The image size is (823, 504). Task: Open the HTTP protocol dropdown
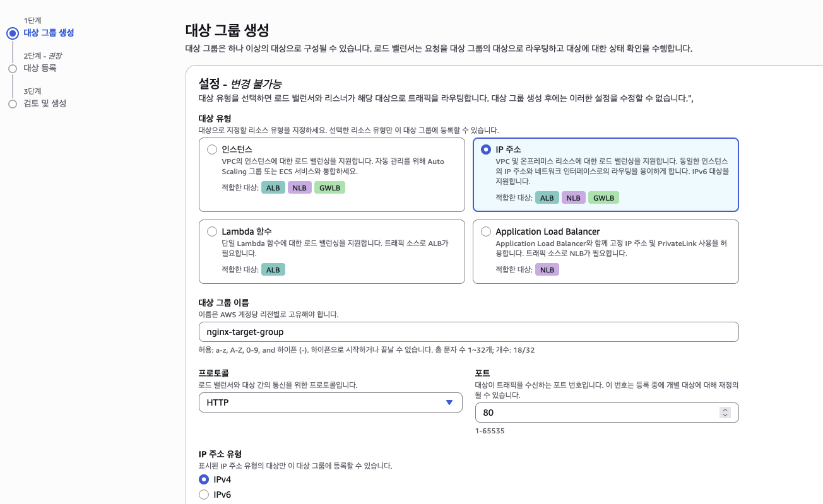point(331,402)
